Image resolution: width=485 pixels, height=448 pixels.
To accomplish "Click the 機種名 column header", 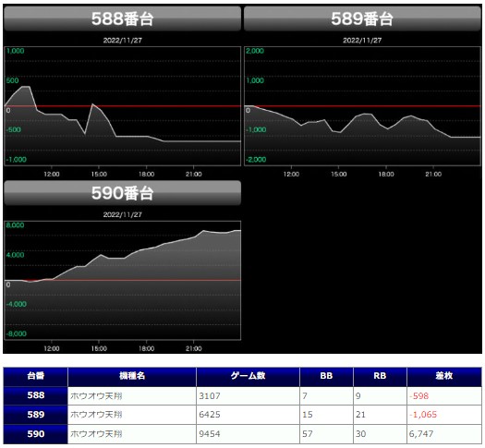I will coord(132,376).
